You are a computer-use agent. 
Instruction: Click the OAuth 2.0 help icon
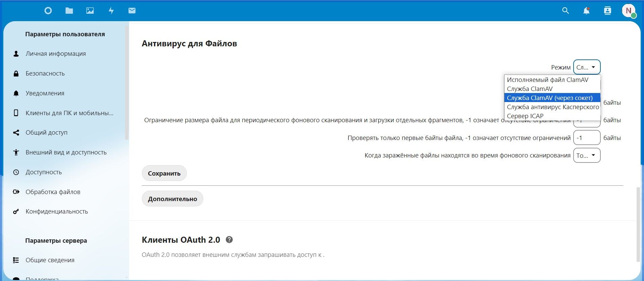(229, 240)
